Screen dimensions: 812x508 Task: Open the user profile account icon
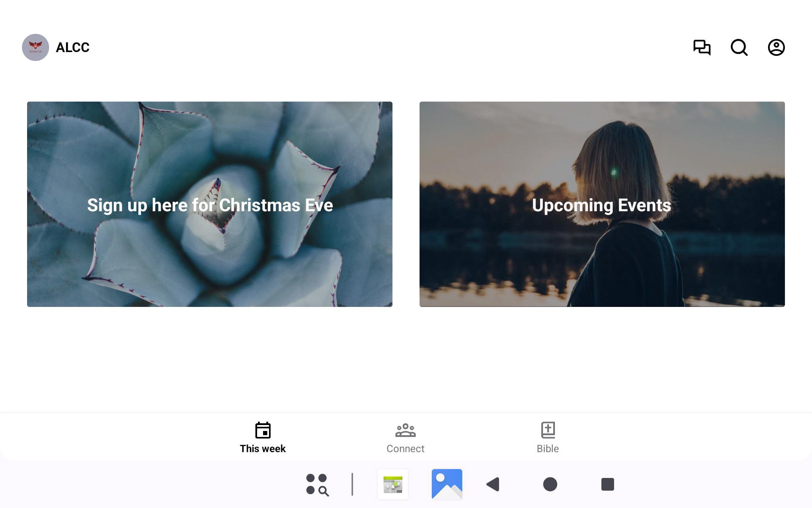click(776, 47)
